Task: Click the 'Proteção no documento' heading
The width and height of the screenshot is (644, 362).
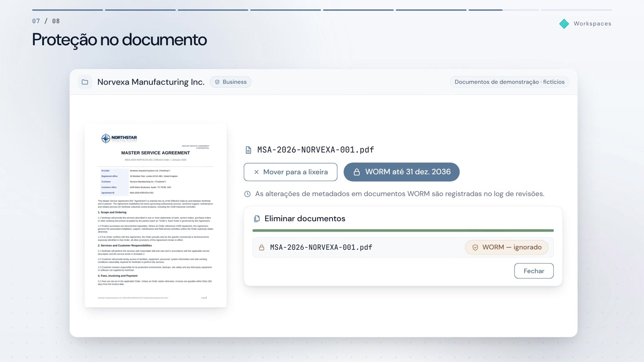Action: pyautogui.click(x=120, y=40)
